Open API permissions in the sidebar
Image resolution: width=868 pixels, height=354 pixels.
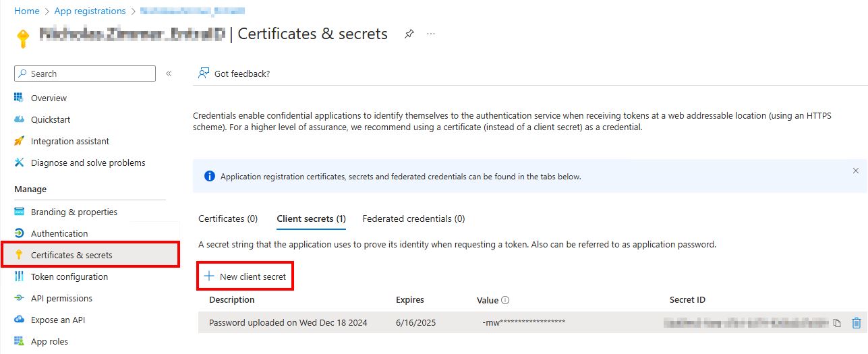coord(61,298)
